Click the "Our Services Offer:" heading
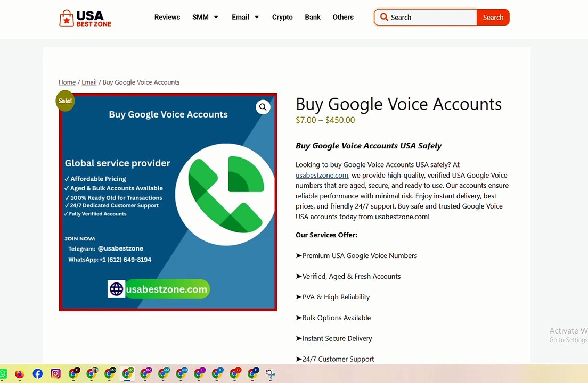Image resolution: width=588 pixels, height=383 pixels. point(326,235)
